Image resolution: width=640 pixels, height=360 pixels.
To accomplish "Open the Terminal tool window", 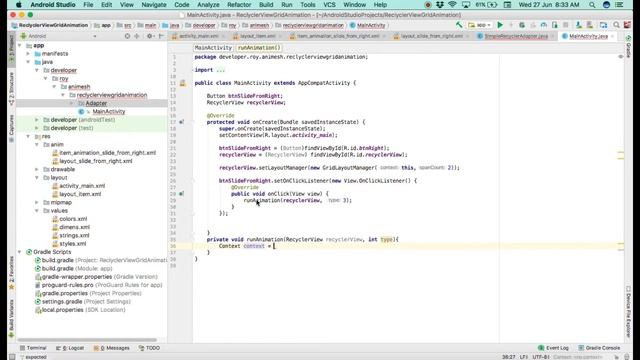I will 33,348.
